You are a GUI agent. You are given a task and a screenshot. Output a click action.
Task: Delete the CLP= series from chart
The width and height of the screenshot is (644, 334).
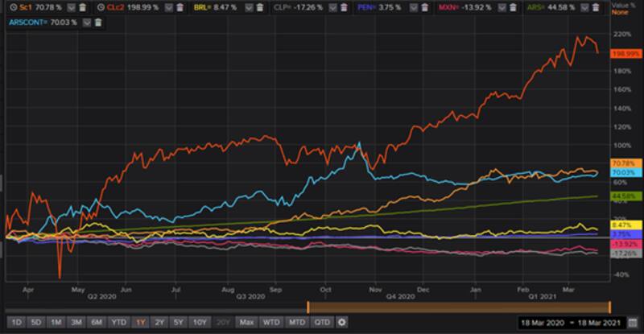342,7
